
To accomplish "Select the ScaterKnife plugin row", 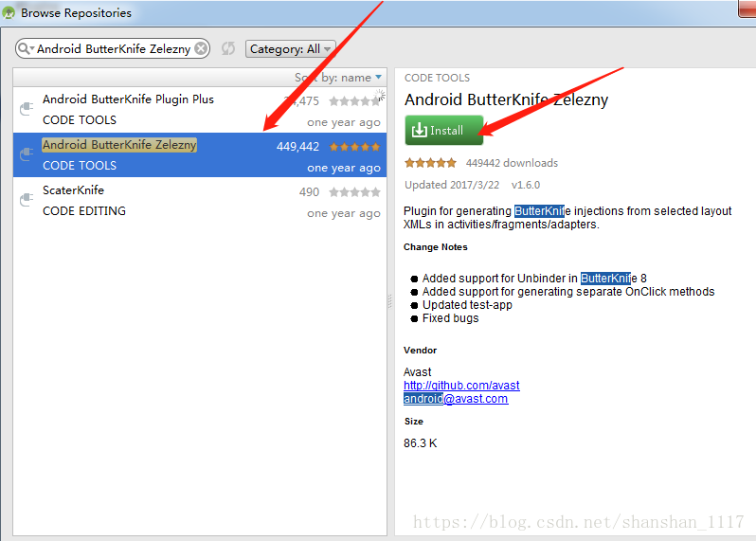I will [200, 200].
